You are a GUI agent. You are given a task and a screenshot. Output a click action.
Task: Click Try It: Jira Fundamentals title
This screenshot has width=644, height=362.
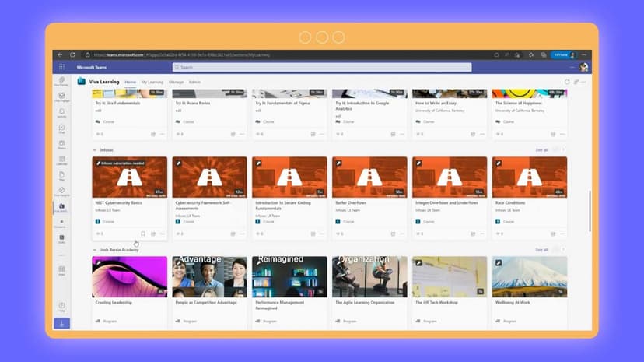point(118,103)
